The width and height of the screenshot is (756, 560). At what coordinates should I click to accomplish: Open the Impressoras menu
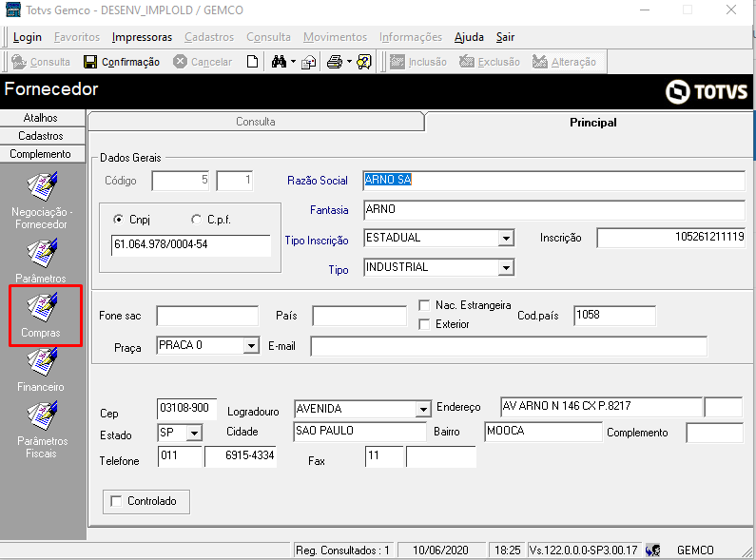pyautogui.click(x=142, y=37)
